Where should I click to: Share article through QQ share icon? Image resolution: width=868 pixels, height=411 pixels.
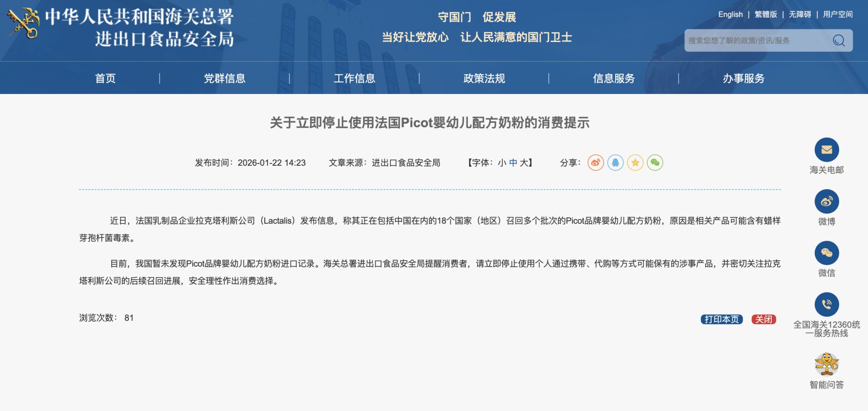pos(615,163)
